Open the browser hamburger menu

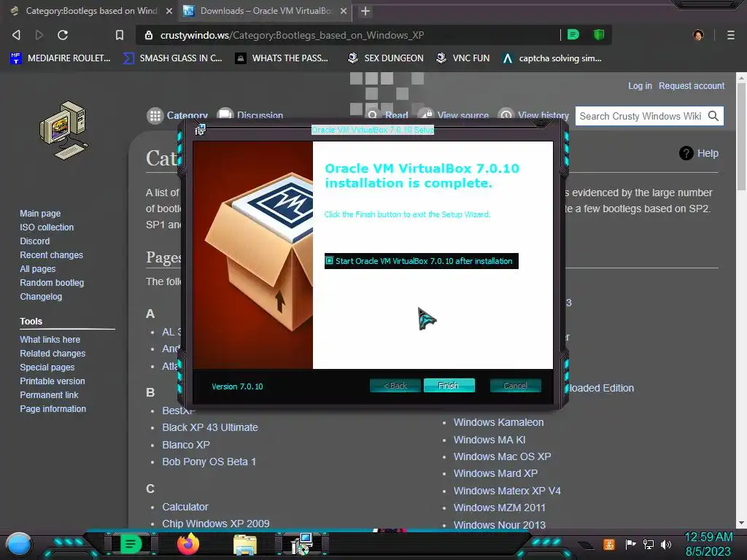click(x=730, y=35)
